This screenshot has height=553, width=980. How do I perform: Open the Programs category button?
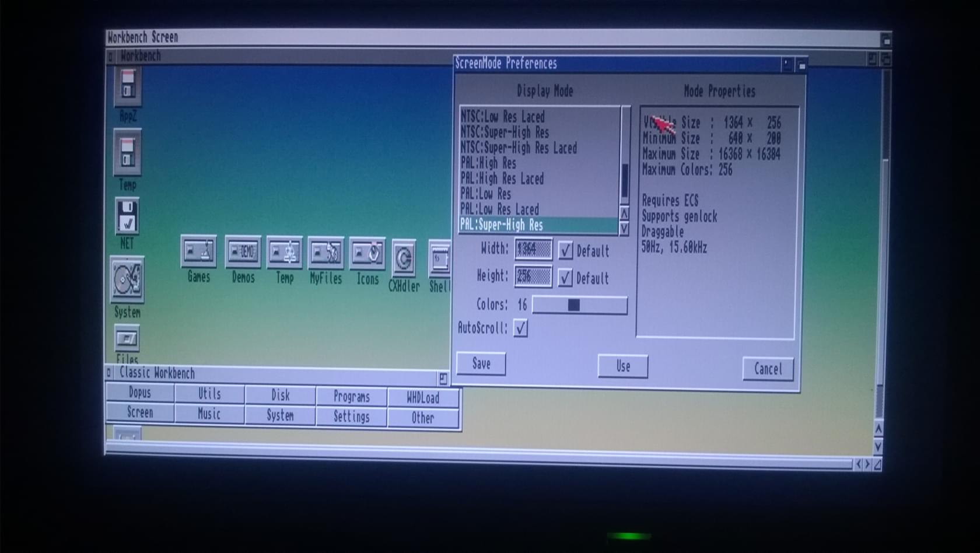point(352,397)
